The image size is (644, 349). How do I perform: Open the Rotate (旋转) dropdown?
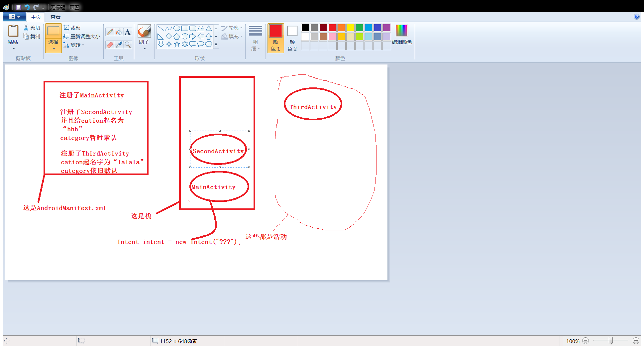pyautogui.click(x=74, y=45)
